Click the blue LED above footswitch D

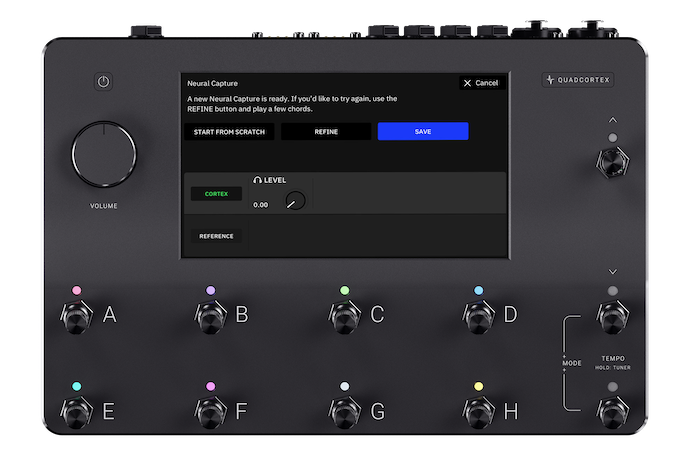point(478,291)
